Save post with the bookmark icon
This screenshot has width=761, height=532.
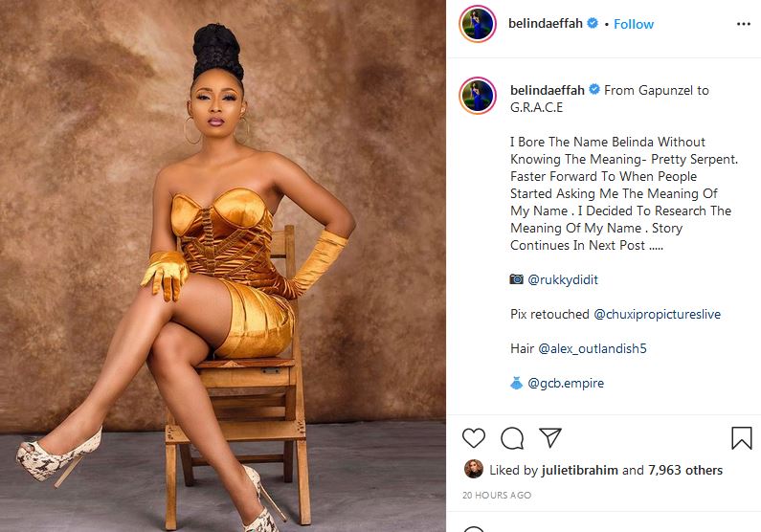point(742,438)
